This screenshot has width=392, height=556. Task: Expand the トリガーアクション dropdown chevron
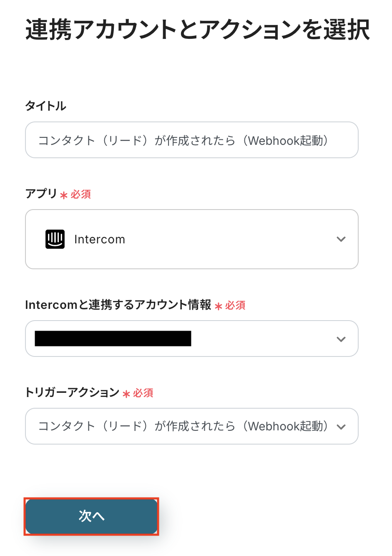[x=341, y=427]
